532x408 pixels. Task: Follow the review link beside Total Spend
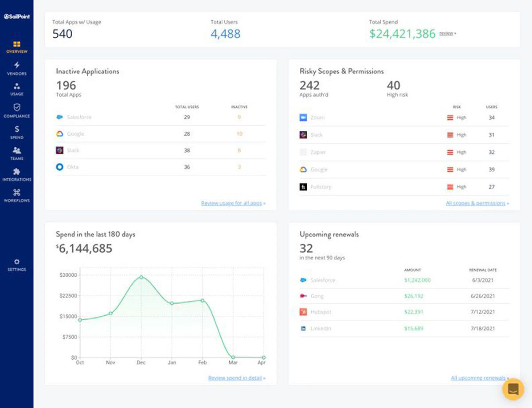point(446,33)
